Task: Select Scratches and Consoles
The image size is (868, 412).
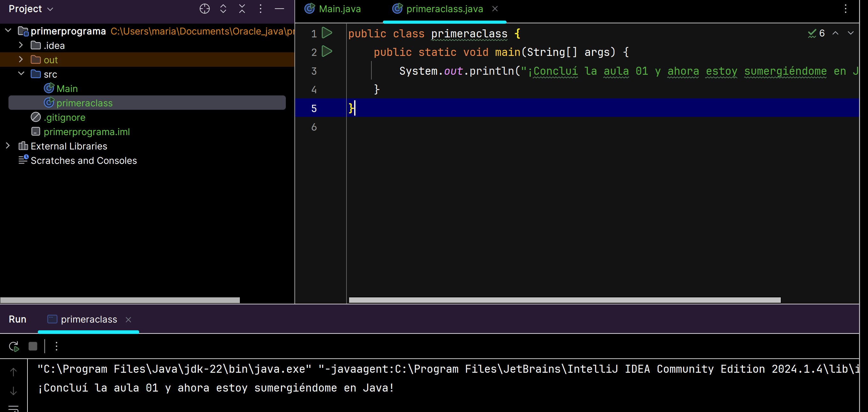Action: pyautogui.click(x=84, y=160)
